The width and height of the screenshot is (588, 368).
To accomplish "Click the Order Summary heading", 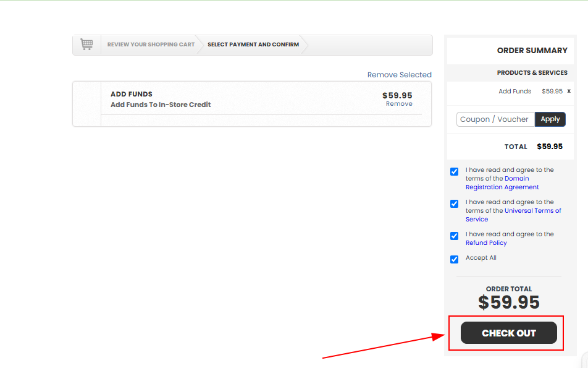I will click(532, 50).
